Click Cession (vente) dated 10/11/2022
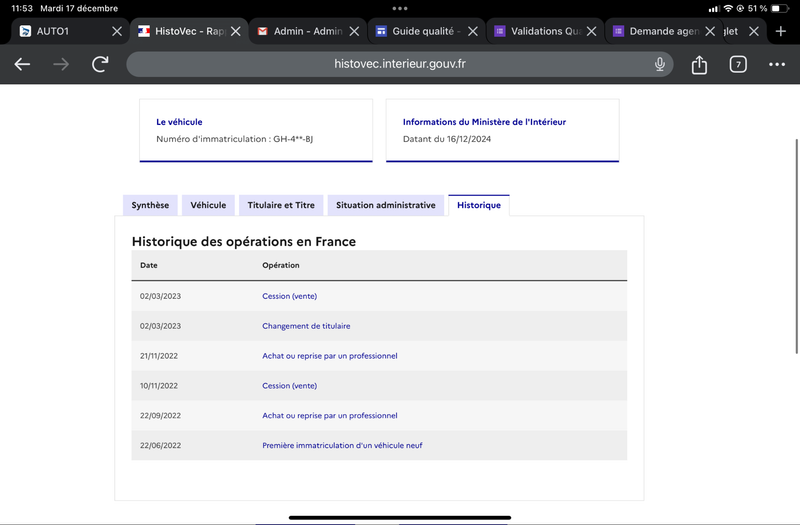The image size is (800, 525). [x=289, y=386]
